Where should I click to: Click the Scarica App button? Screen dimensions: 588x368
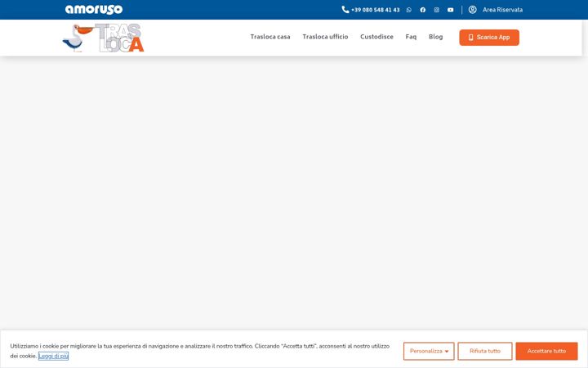click(489, 38)
